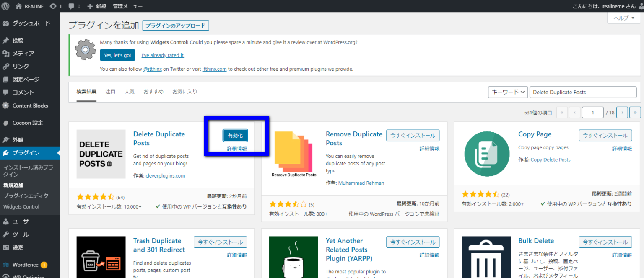Image resolution: width=644 pixels, height=278 pixels.
Task: Open the メディア library icon
Action: tap(6, 53)
